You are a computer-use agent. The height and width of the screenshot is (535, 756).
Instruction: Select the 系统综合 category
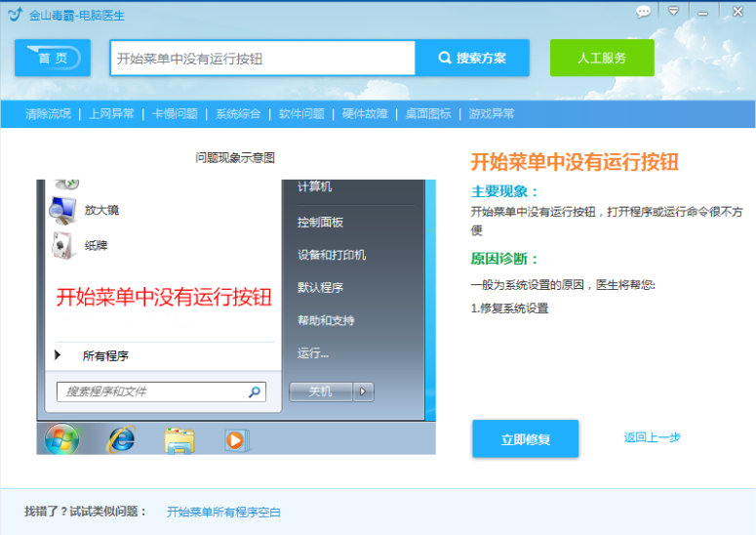(238, 114)
